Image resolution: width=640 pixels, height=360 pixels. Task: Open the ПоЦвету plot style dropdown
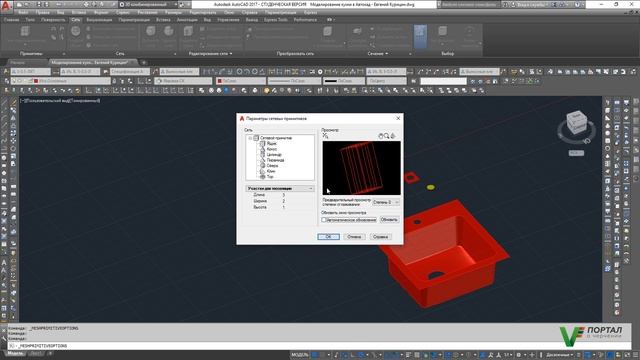tap(386, 81)
